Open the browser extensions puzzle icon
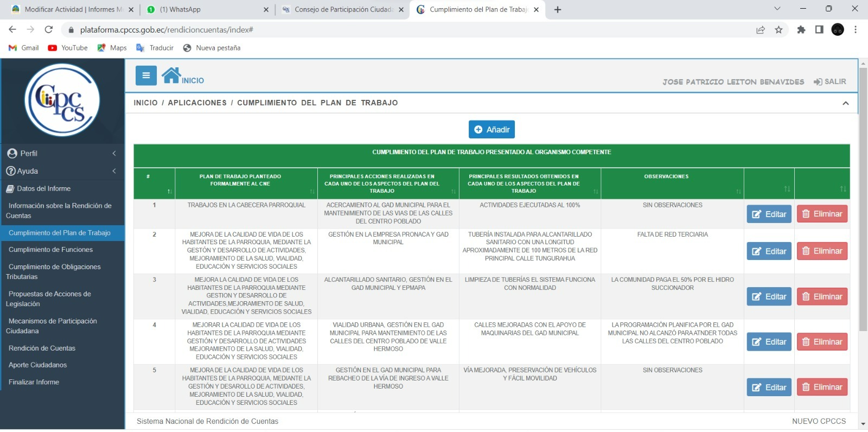Screen dimensions: 868x432 (x=801, y=30)
